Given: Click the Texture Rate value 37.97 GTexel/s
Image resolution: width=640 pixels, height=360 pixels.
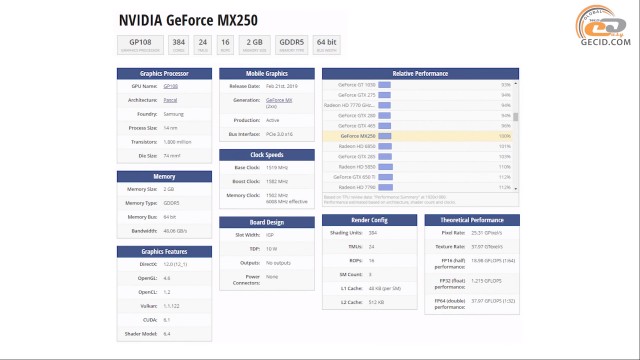Looking at the screenshot, I should point(487,247).
